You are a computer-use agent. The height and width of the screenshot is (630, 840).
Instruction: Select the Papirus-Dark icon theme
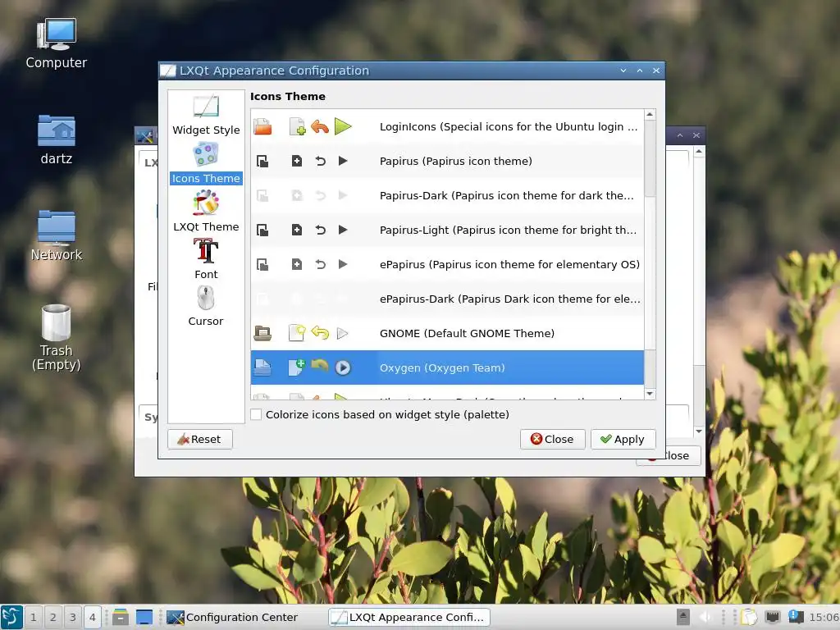(447, 195)
